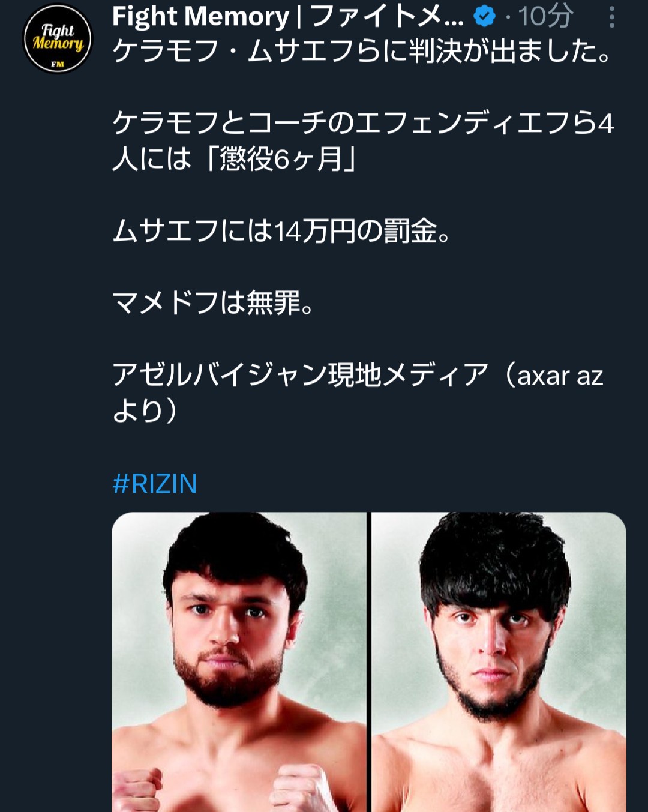Viewport: 648px width, 812px height.
Task: Open the #RIZIN hashtag
Action: coord(155,483)
